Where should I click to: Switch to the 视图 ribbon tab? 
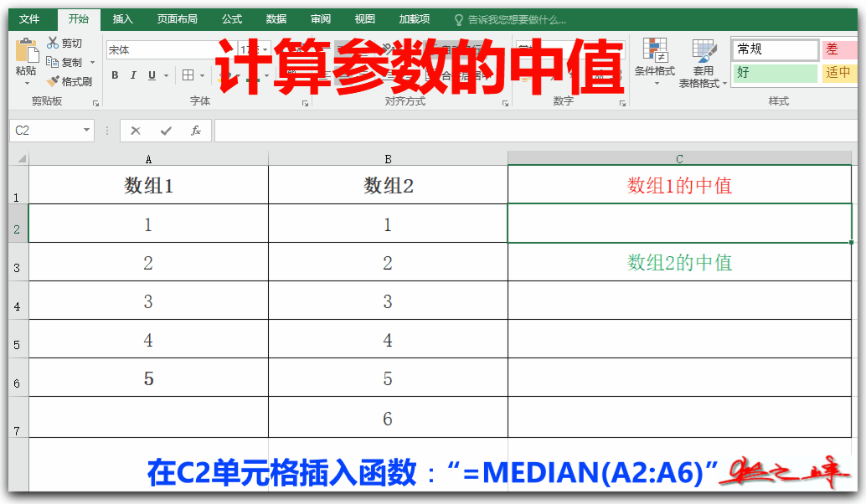pyautogui.click(x=365, y=18)
